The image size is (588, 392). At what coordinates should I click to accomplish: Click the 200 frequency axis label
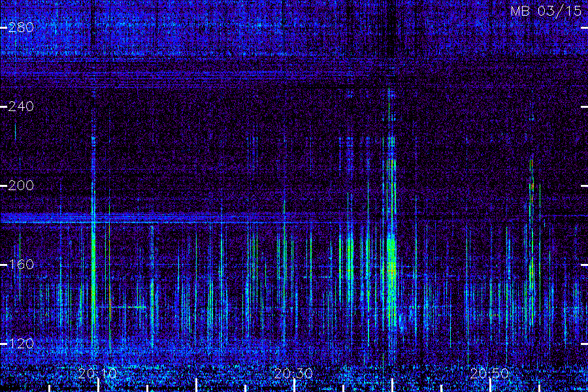(21, 186)
